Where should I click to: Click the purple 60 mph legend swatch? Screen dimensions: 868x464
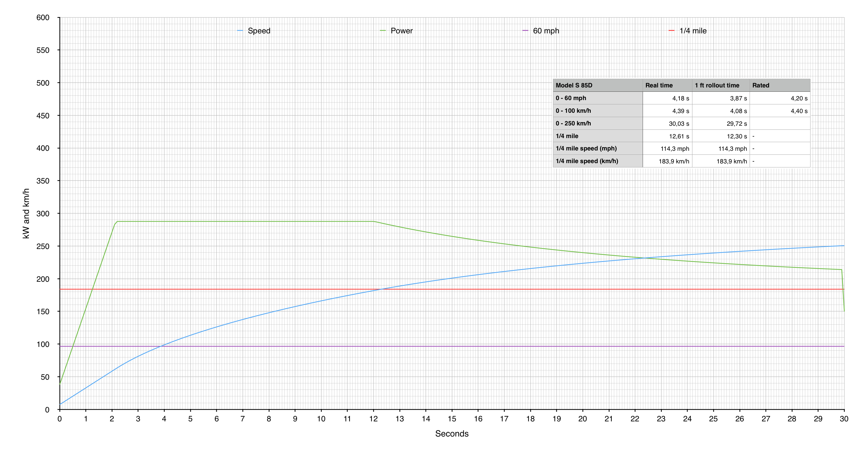525,31
